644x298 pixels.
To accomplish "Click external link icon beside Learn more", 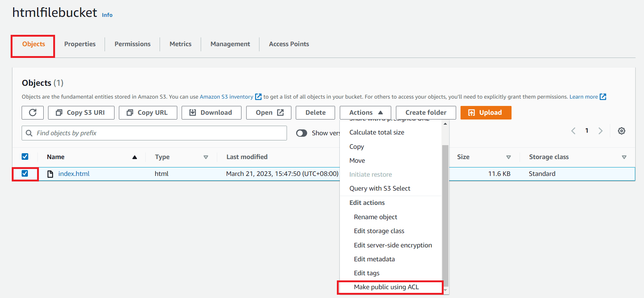I will point(603,97).
